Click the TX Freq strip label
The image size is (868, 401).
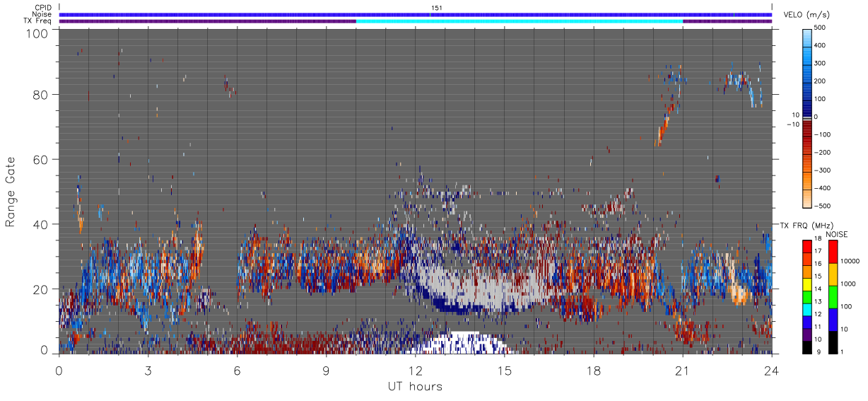[38, 21]
